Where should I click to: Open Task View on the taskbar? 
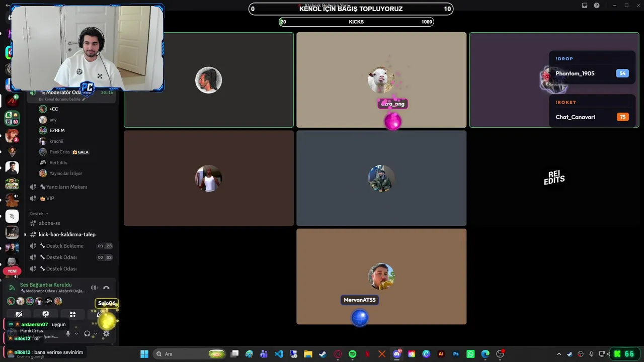234,354
